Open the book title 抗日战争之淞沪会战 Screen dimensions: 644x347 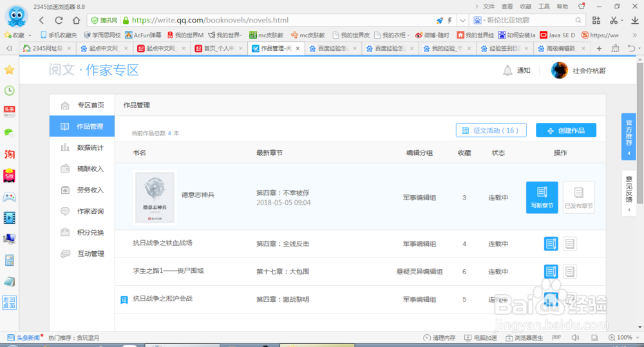click(163, 299)
